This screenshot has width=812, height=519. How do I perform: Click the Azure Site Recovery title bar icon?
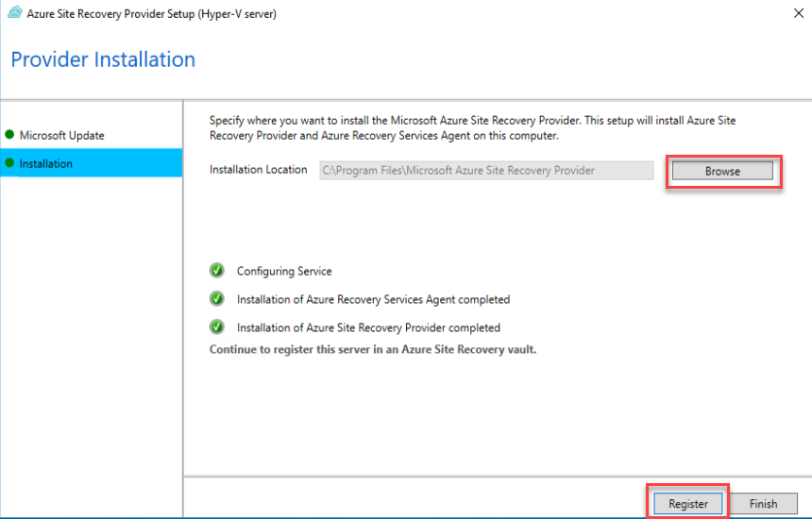click(x=15, y=12)
